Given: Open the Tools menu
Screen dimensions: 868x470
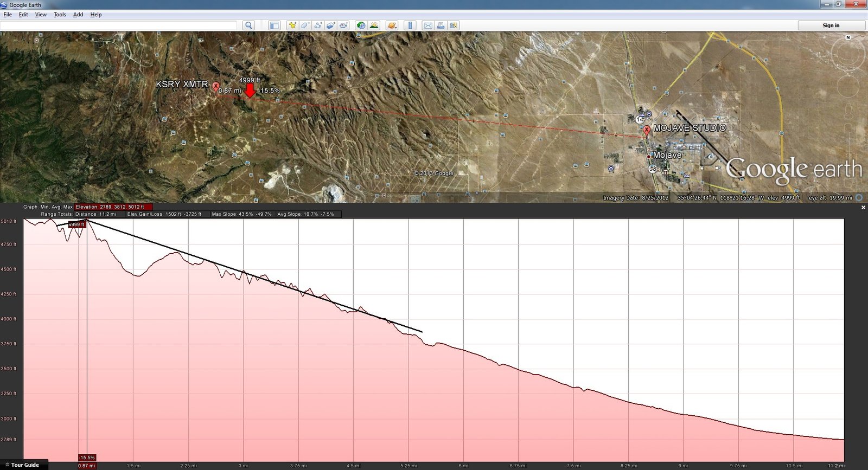Looking at the screenshot, I should [60, 15].
